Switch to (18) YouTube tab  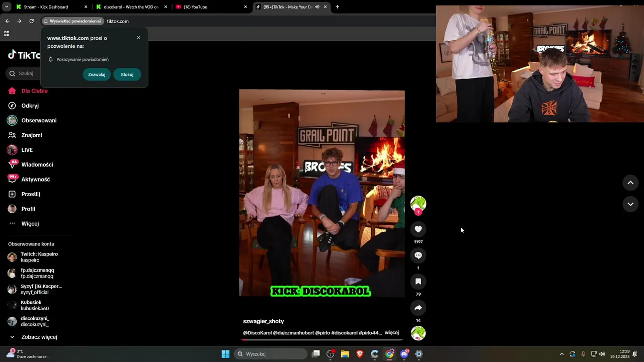click(x=211, y=7)
